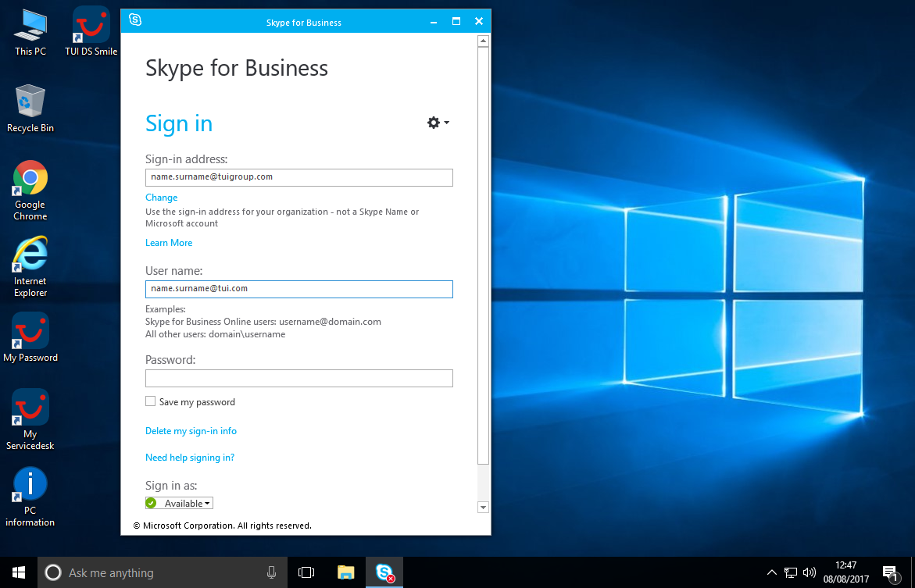Click the Cortana circle icon
915x588 pixels.
click(53, 572)
